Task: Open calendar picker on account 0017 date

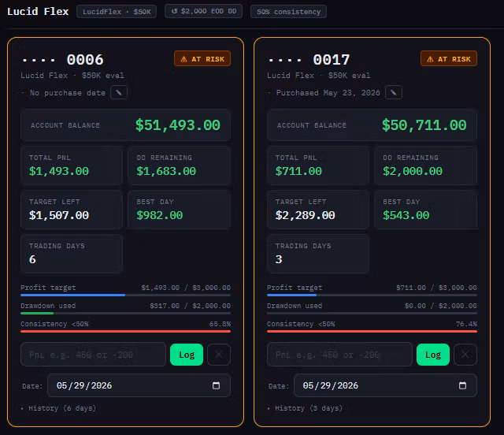Action: (x=462, y=385)
